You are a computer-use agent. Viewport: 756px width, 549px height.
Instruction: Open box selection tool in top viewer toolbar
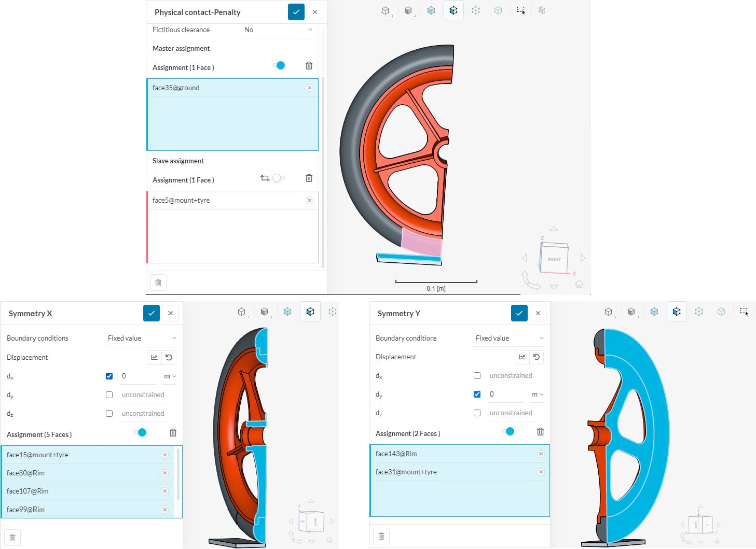[520, 10]
